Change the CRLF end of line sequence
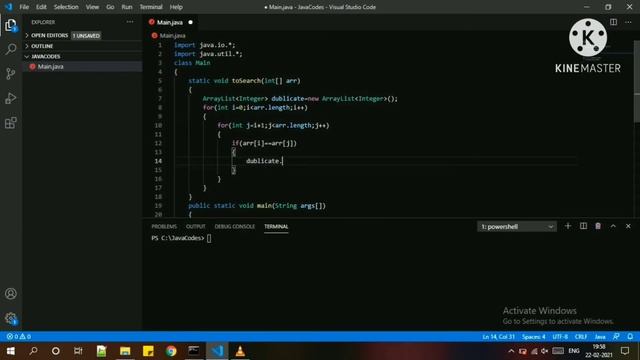 point(581,337)
